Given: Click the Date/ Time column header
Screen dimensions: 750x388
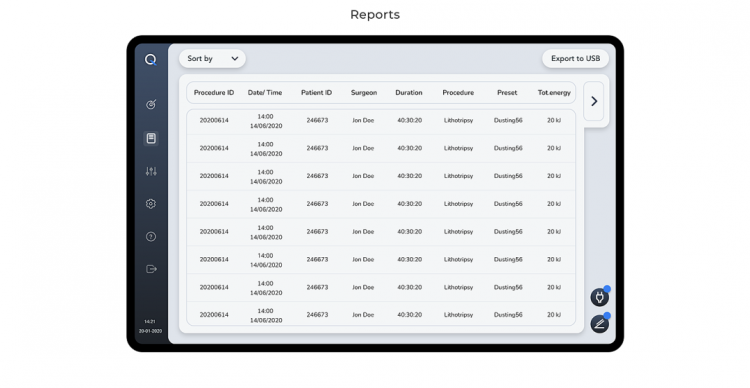Looking at the screenshot, I should pos(265,93).
